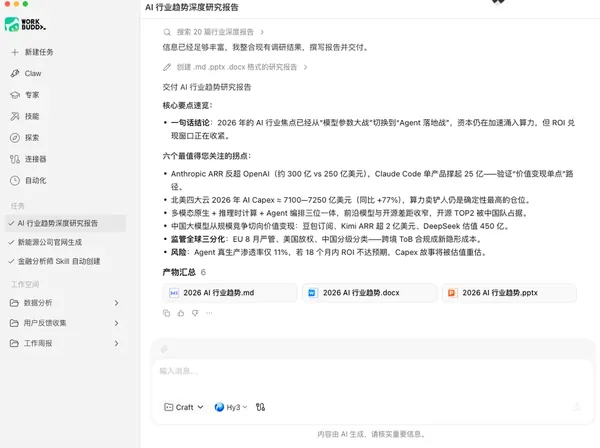600x448 pixels.
Task: Click the markdown file icon
Action: (174, 293)
